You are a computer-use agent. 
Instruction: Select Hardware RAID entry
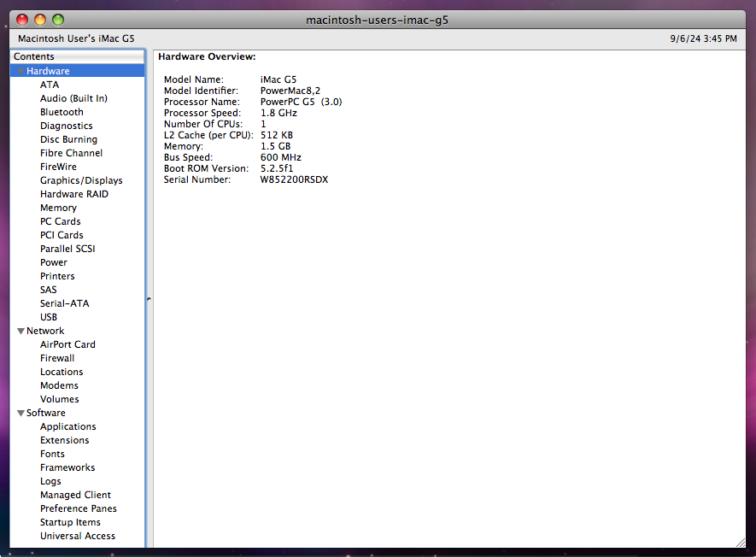coord(73,194)
